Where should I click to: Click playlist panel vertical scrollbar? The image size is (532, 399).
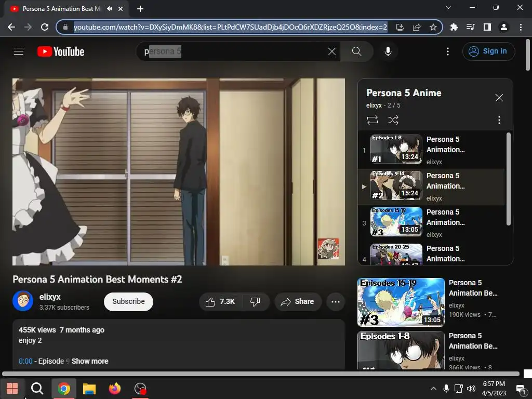[508, 179]
